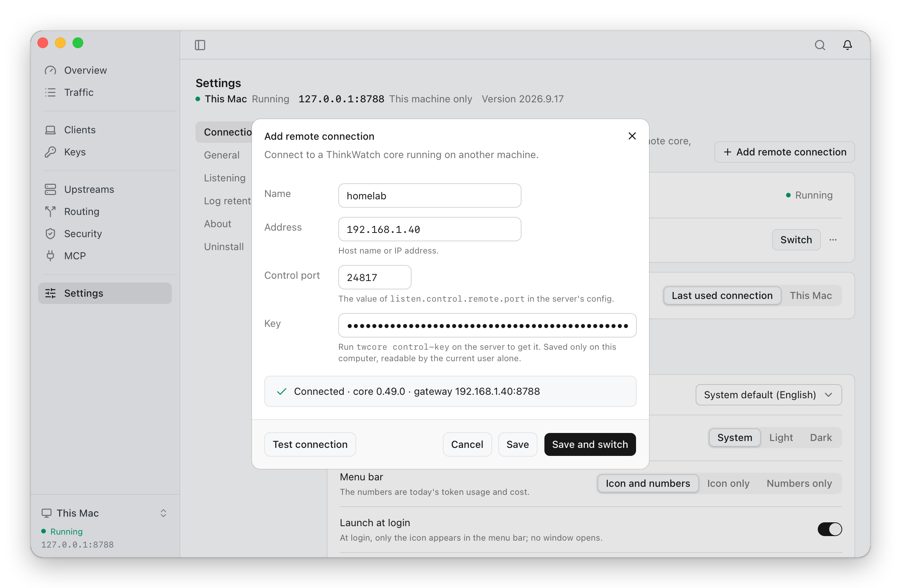This screenshot has width=901, height=588.
Task: Click Save and switch
Action: click(590, 444)
